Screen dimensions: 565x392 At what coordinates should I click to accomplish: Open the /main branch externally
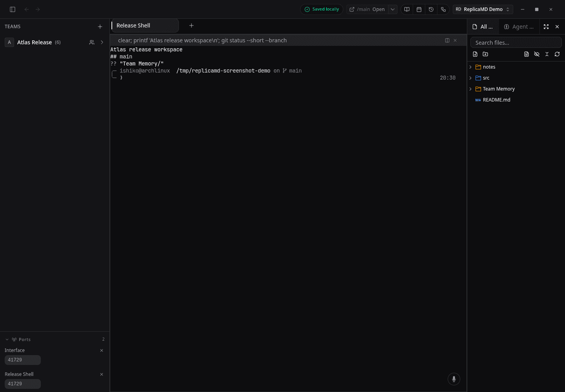[x=367, y=9]
